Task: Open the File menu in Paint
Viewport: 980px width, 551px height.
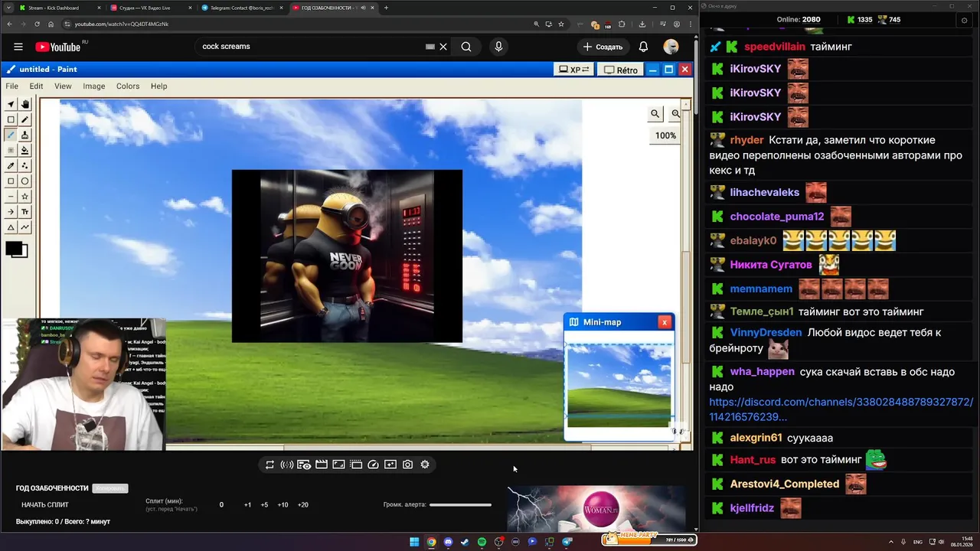Action: [x=12, y=86]
